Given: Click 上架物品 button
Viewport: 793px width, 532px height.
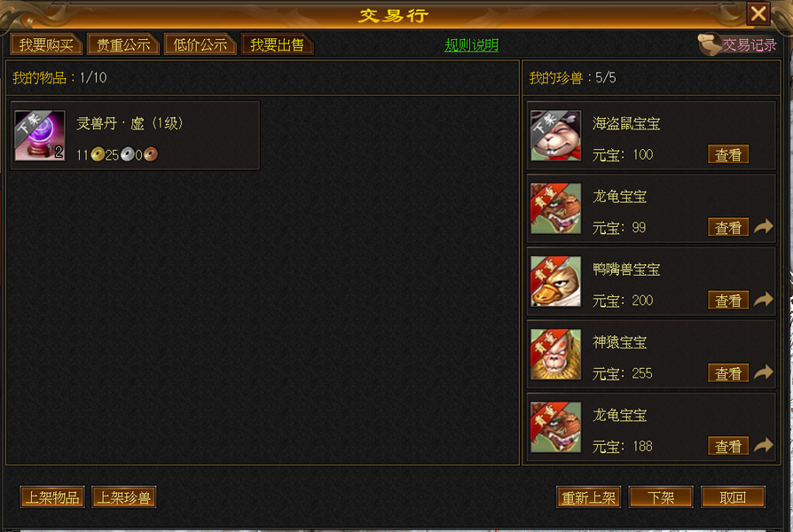Looking at the screenshot, I should pos(52,497).
